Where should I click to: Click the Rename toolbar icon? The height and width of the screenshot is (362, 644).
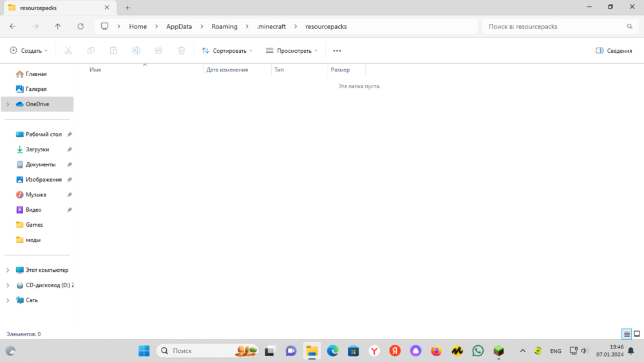pos(136,50)
